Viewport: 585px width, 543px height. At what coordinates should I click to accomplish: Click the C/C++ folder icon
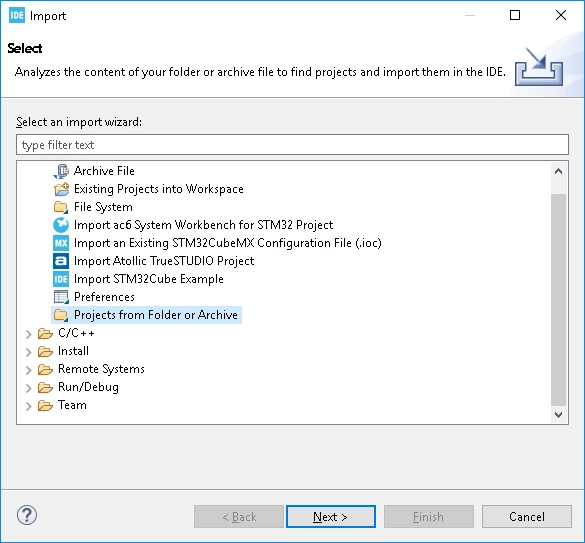(x=45, y=333)
